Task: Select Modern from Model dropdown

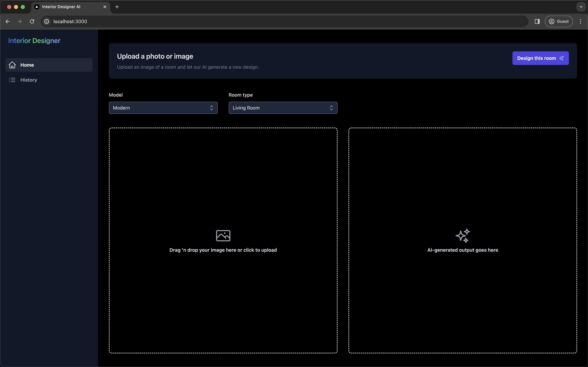Action: pyautogui.click(x=163, y=107)
